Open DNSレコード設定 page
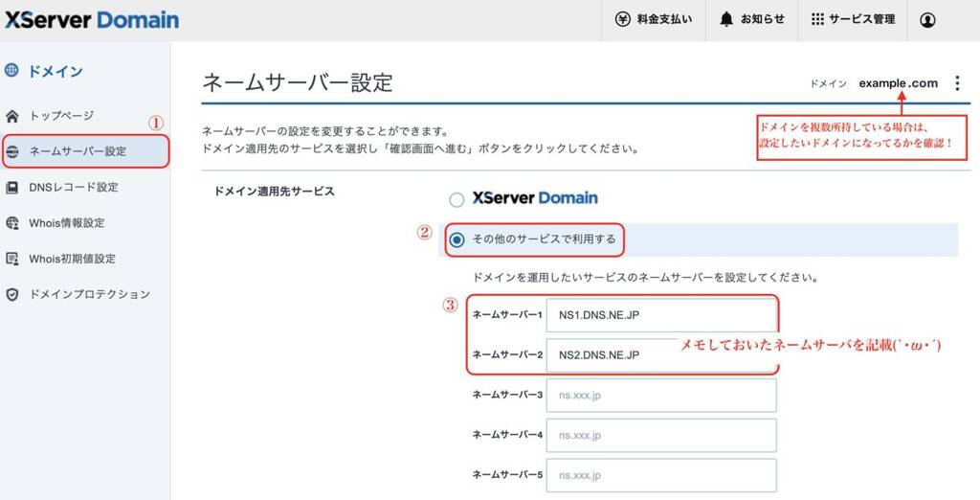The image size is (980, 500). point(73,187)
